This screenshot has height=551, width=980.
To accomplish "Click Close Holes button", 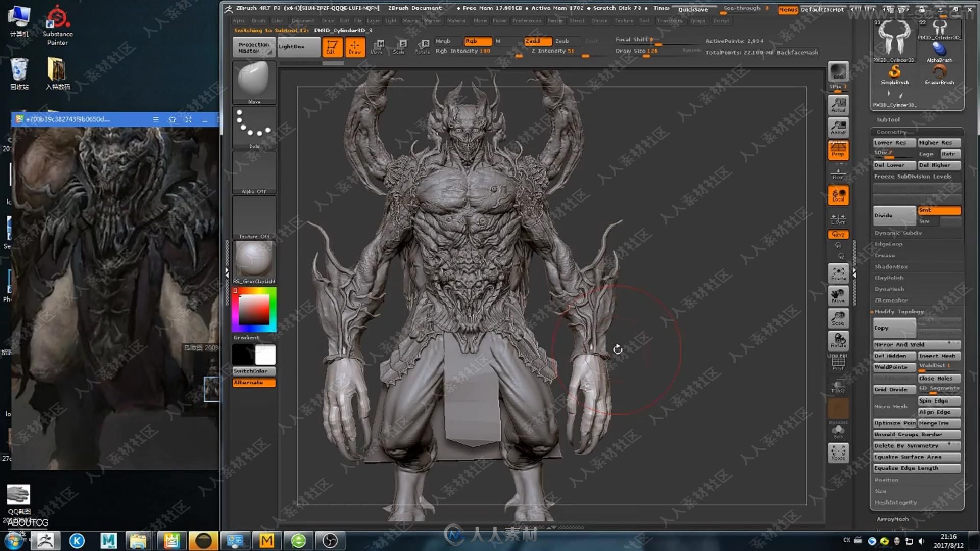I will pos(939,379).
